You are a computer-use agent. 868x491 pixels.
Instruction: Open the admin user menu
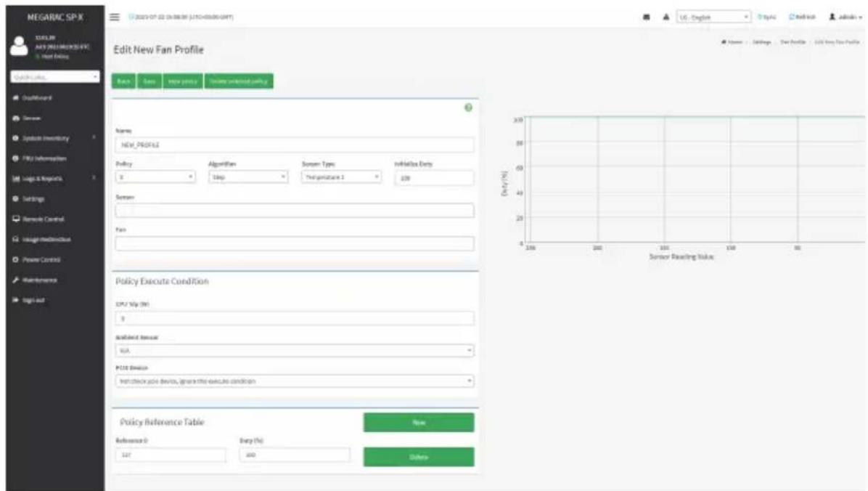pos(845,17)
